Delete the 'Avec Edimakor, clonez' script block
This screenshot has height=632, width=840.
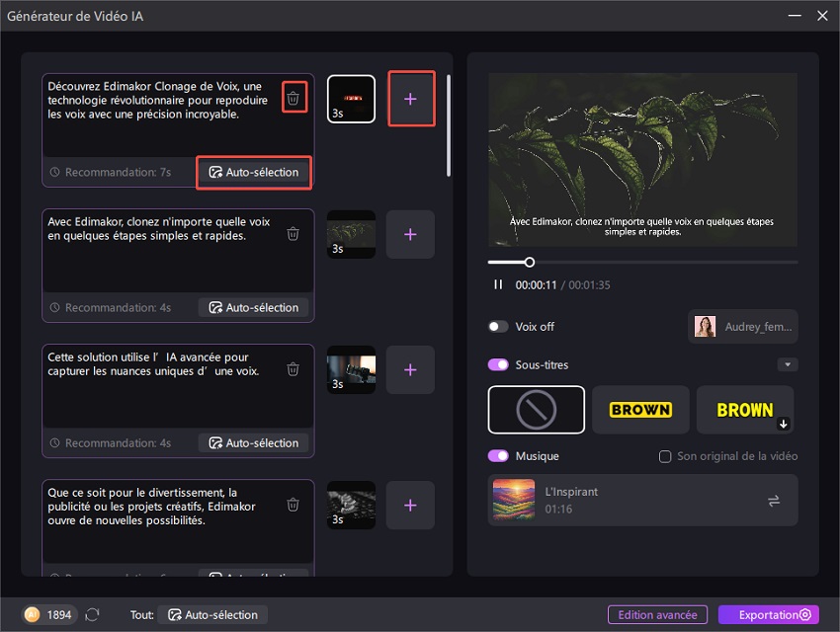pos(294,234)
